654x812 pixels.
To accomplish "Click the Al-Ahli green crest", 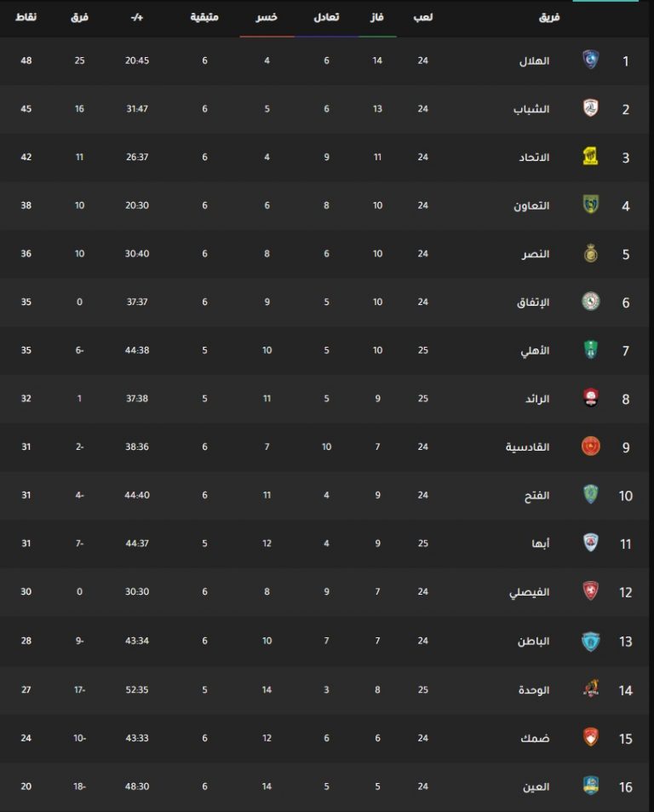I will (x=590, y=349).
